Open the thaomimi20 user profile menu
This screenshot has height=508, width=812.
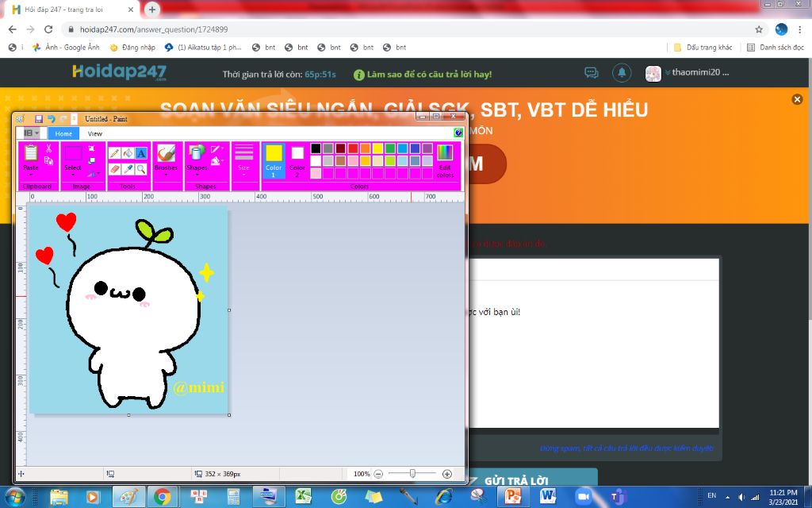[x=688, y=72]
